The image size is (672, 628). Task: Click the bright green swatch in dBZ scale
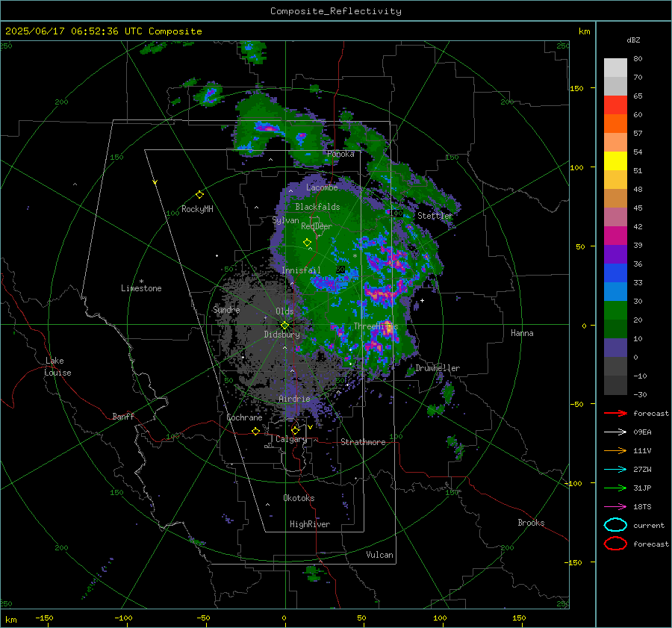click(x=615, y=311)
